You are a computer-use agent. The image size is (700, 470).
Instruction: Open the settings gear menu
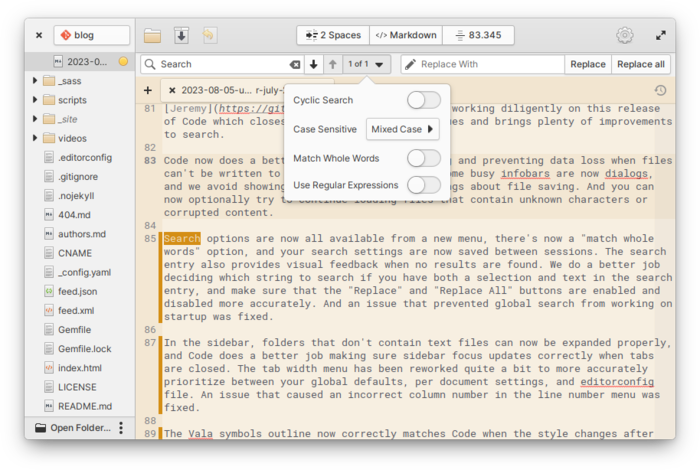click(625, 35)
